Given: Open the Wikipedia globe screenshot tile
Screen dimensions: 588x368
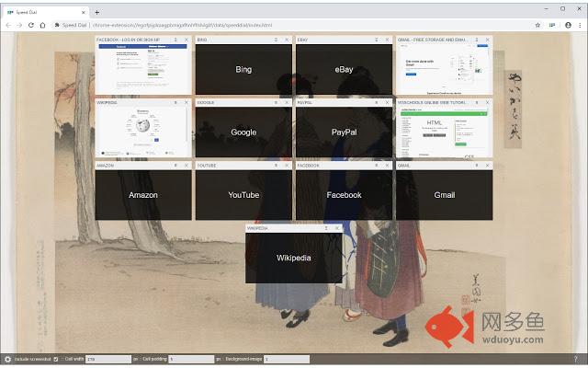Looking at the screenshot, I should (143, 132).
